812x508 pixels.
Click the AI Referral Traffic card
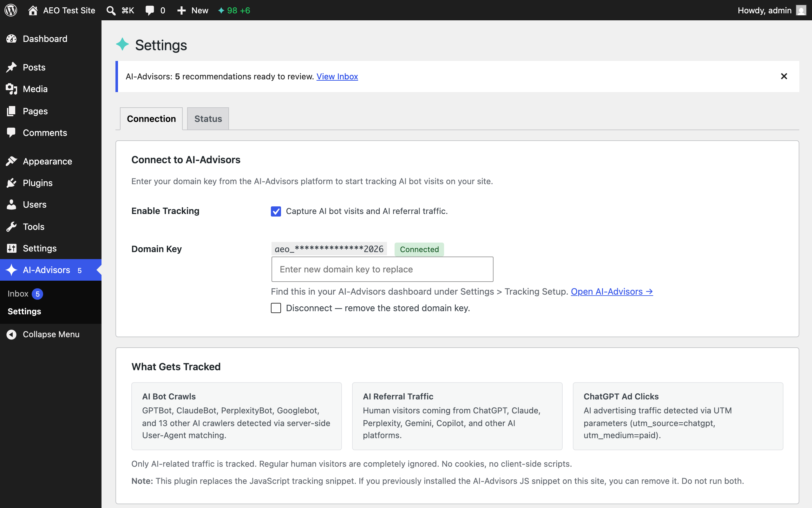pyautogui.click(x=457, y=416)
